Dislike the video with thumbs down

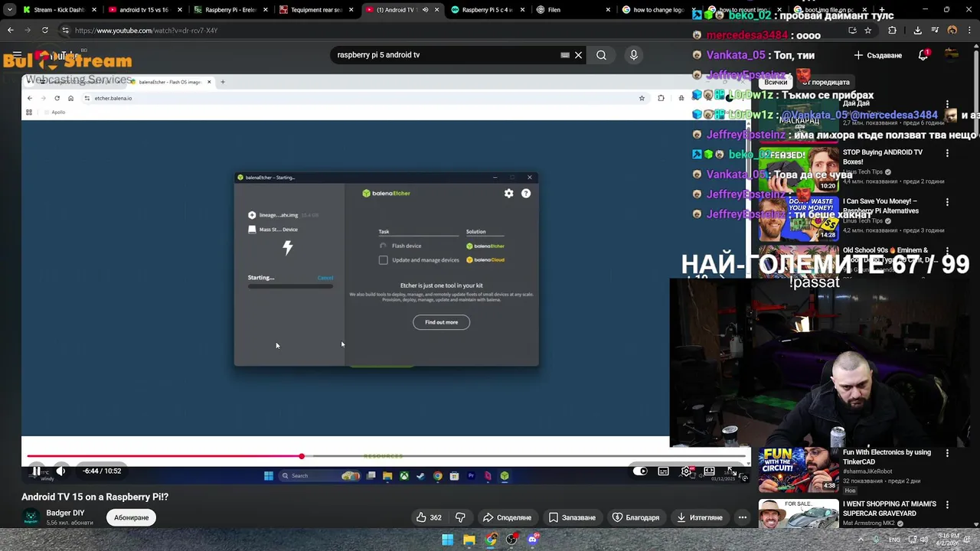460,517
